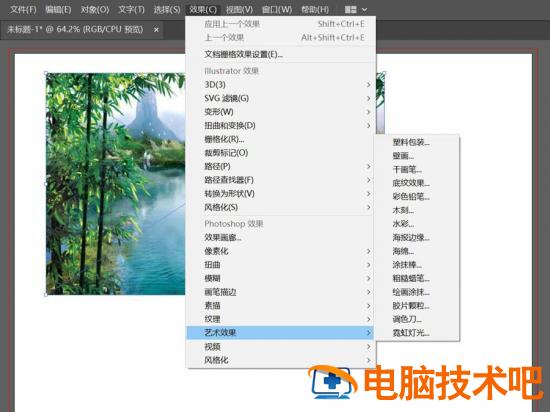Image resolution: width=550 pixels, height=412 pixels.
Task: Open the 文件(F) menu
Action: (x=23, y=9)
